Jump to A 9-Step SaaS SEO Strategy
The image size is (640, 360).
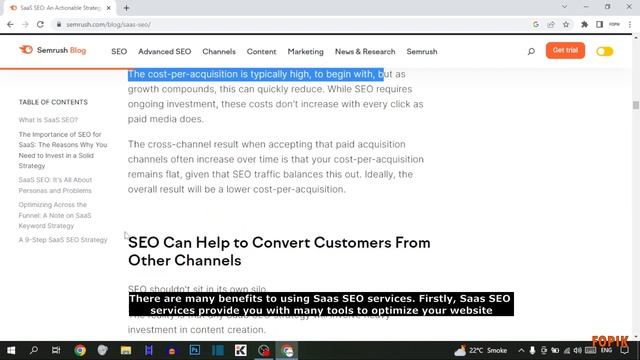[x=63, y=240]
